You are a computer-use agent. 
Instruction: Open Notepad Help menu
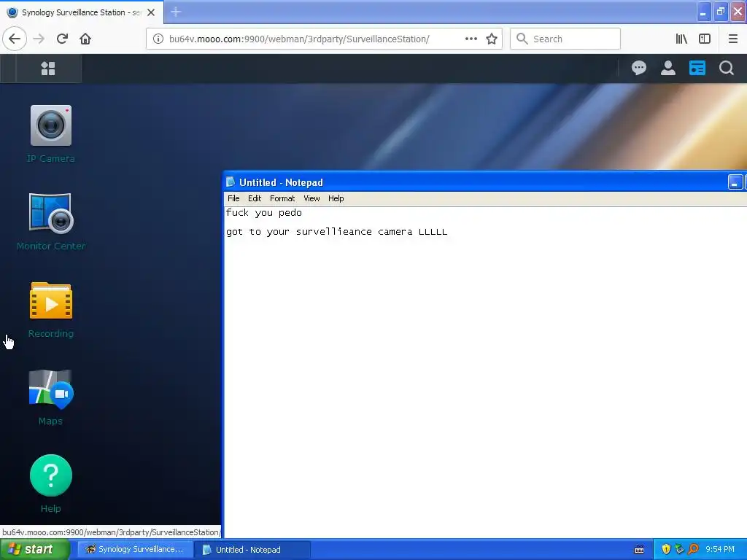336,198
